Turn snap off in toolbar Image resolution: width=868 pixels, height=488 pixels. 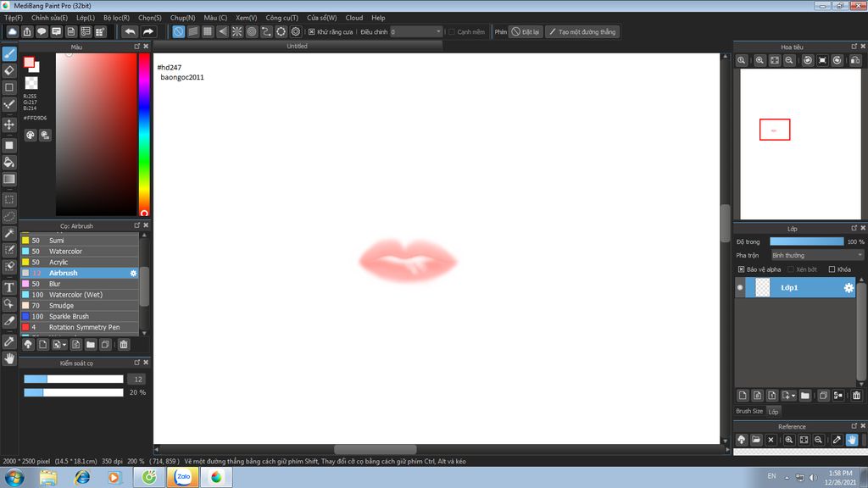178,31
